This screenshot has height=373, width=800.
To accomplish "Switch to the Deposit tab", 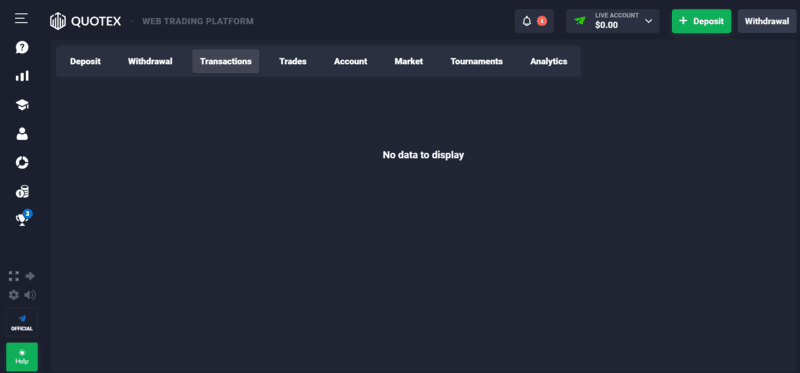I will (85, 61).
